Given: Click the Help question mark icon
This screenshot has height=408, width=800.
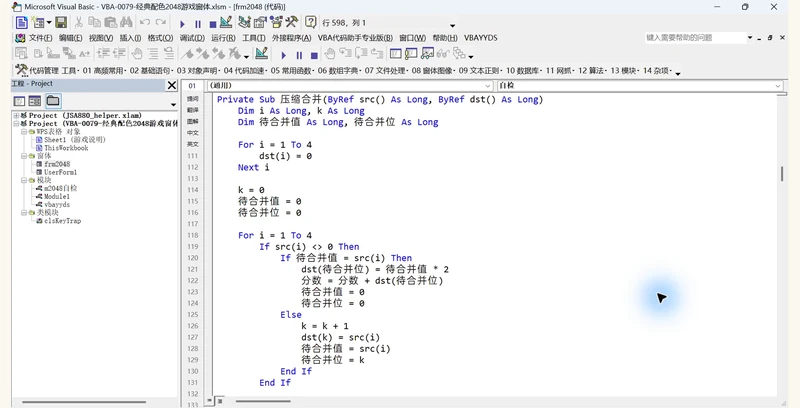Looking at the screenshot, I should (x=310, y=22).
